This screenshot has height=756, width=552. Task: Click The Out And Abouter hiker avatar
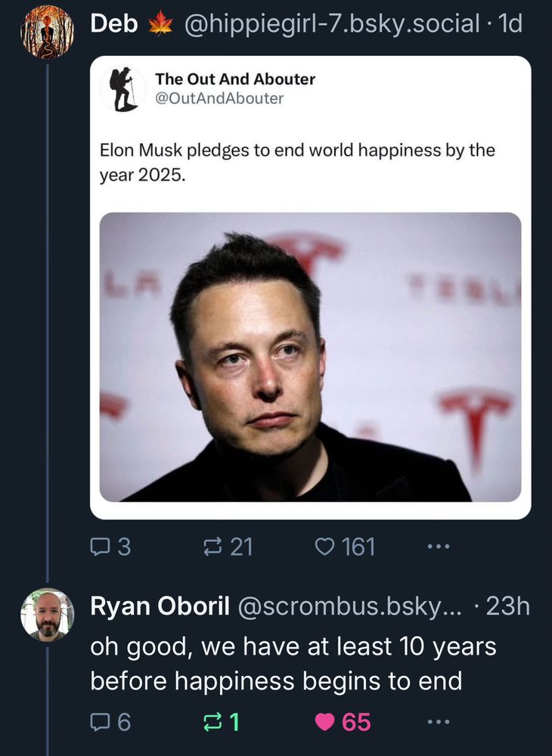(122, 89)
